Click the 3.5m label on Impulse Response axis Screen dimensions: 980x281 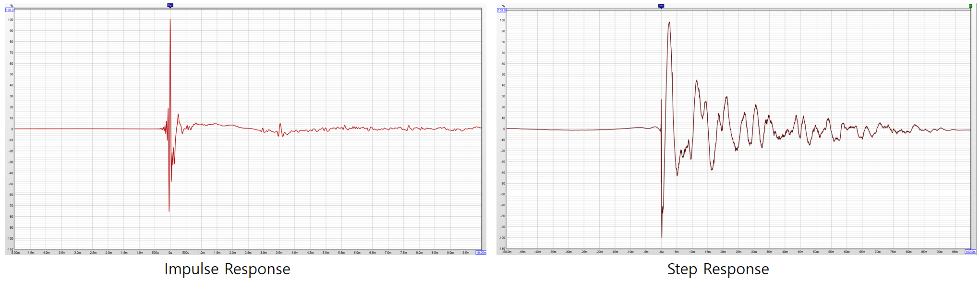tap(279, 252)
